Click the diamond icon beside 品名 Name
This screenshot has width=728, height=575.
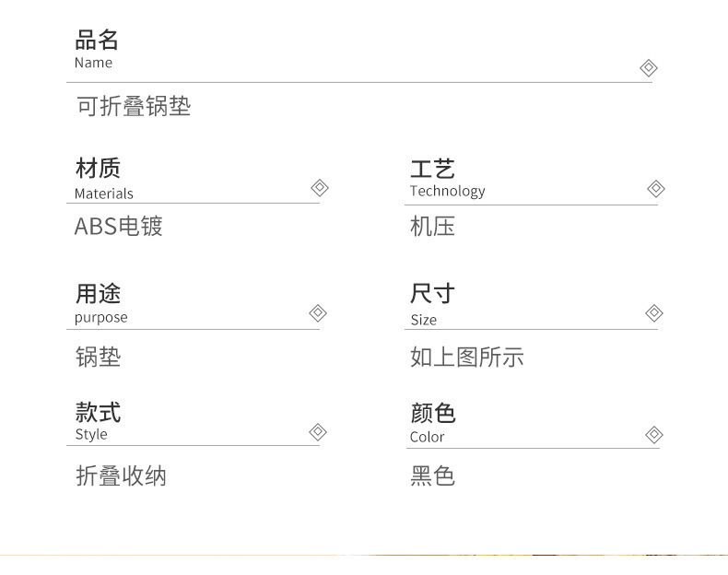648,67
